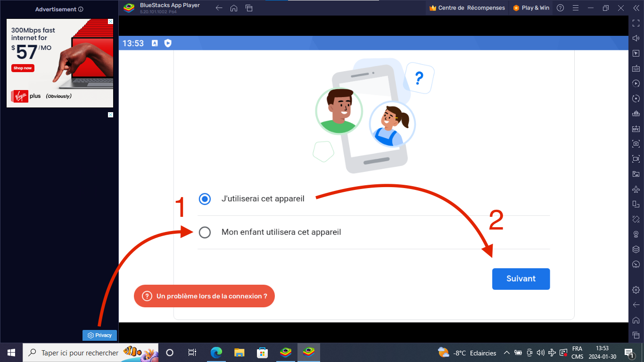Open the keyboard controls icon in sidebar
Image resolution: width=644 pixels, height=362 pixels.
[636, 68]
